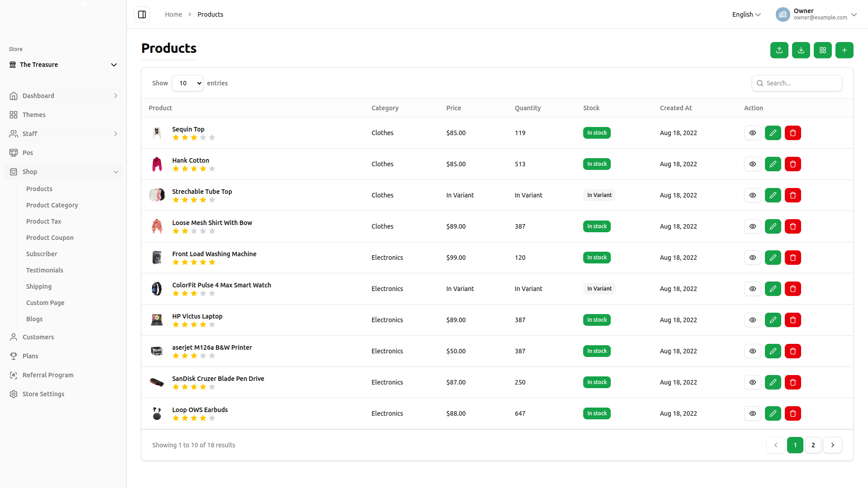Open Store Settings menu item
868x488 pixels.
pos(43,394)
